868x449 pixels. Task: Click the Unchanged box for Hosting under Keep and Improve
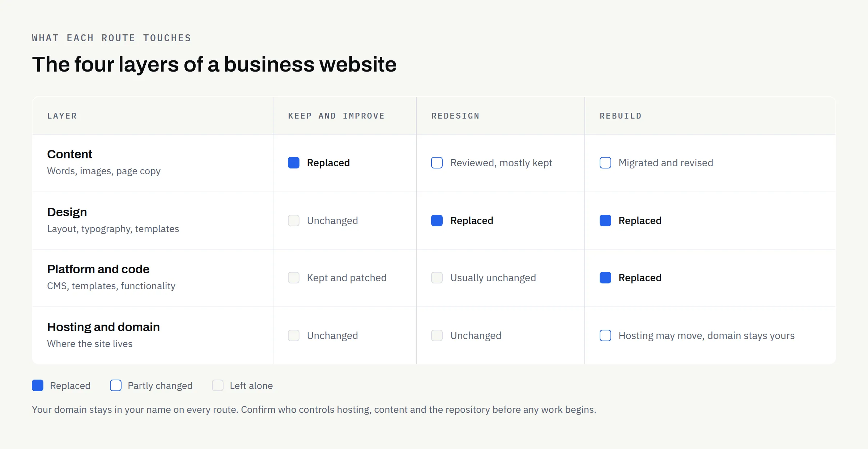[294, 335]
